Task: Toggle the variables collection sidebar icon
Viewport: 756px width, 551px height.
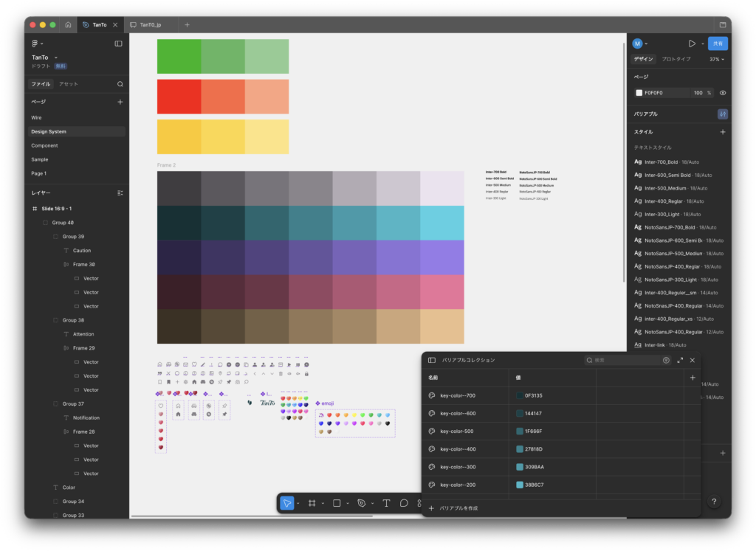Action: [432, 360]
